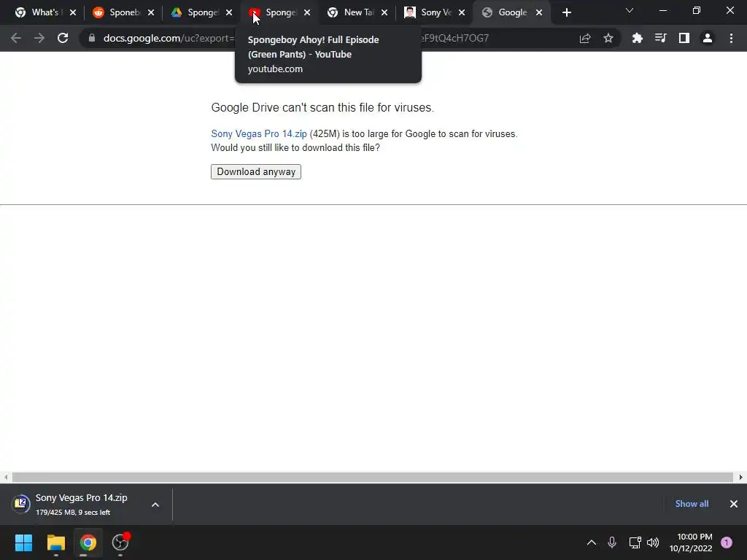Viewport: 747px width, 560px height.
Task: Click the scrollbar left arrow
Action: [x=6, y=477]
